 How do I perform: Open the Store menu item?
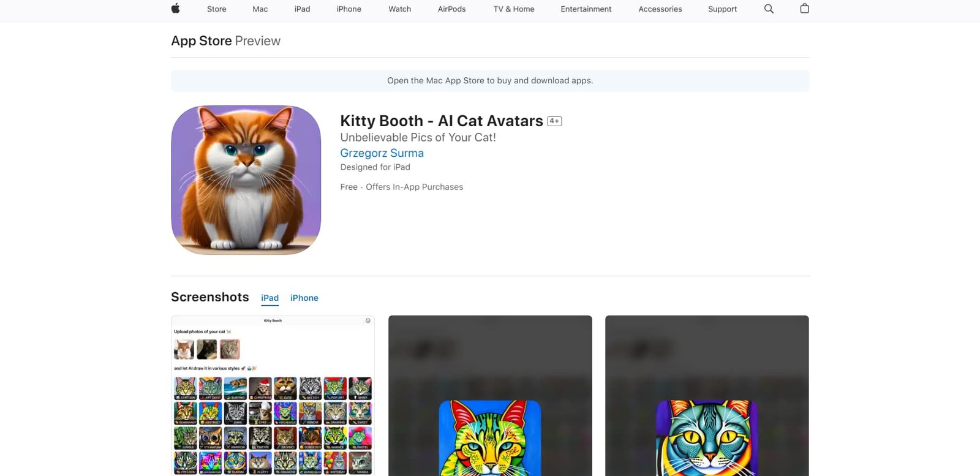(217, 9)
